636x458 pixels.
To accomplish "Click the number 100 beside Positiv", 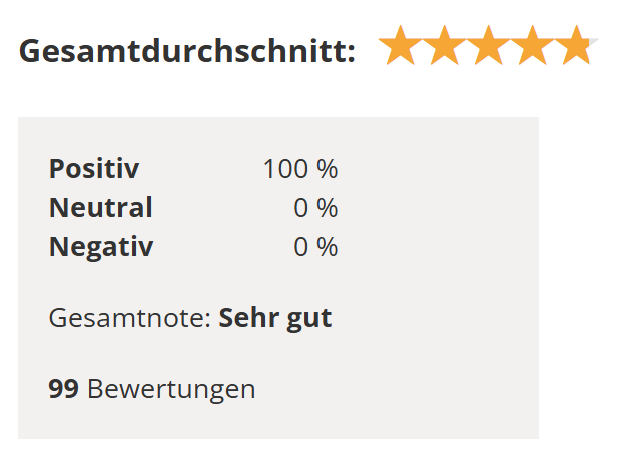I will [x=285, y=169].
